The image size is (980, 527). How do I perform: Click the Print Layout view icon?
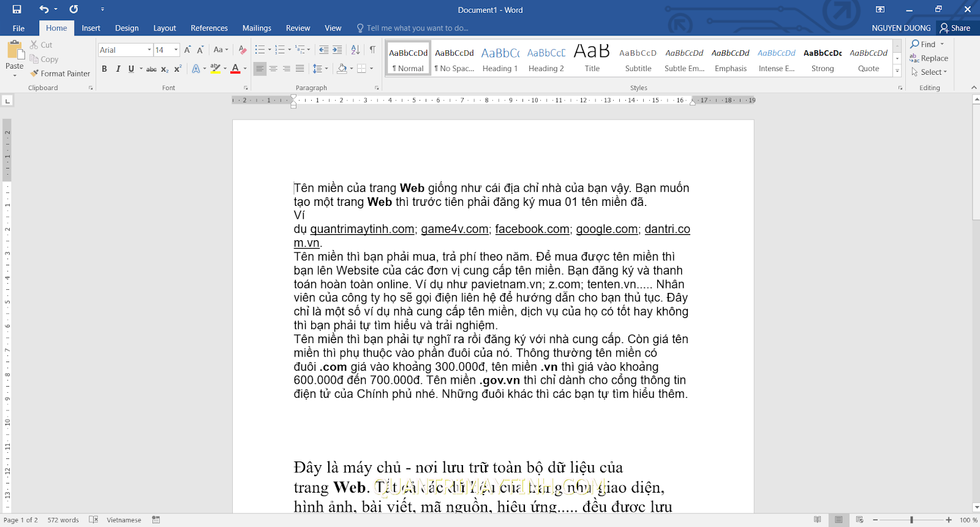(x=839, y=520)
